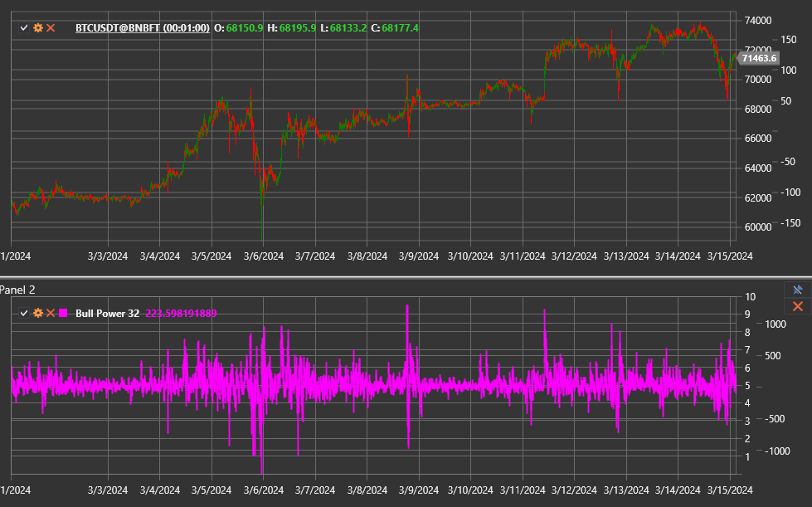Open the magenta indicator color swatch
This screenshot has width=812, height=507.
point(61,314)
